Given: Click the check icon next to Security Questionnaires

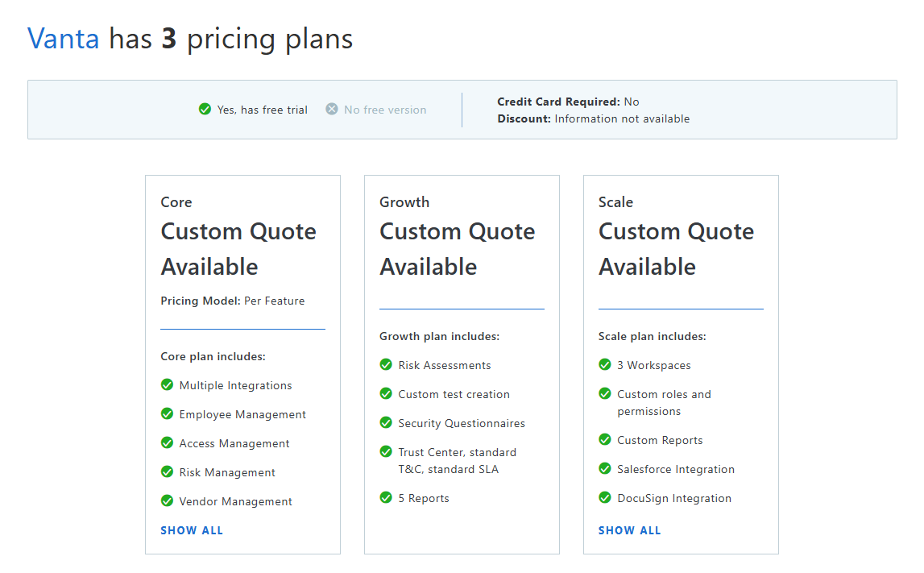Looking at the screenshot, I should click(386, 422).
